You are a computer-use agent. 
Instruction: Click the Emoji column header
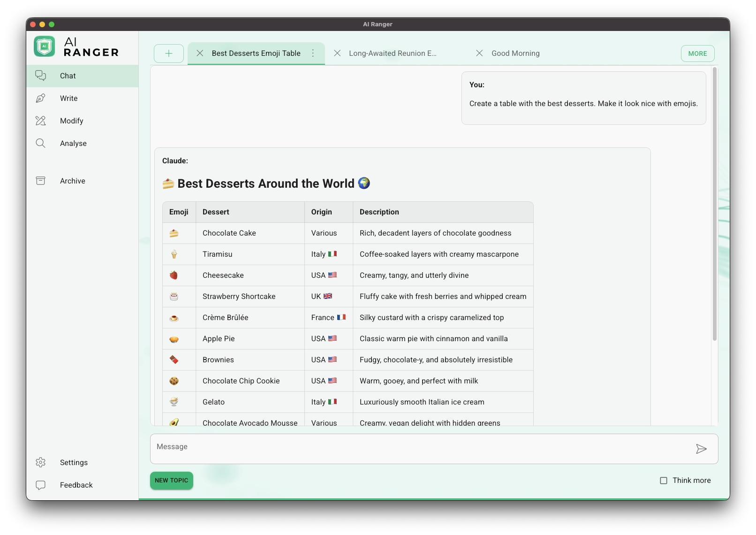point(179,212)
